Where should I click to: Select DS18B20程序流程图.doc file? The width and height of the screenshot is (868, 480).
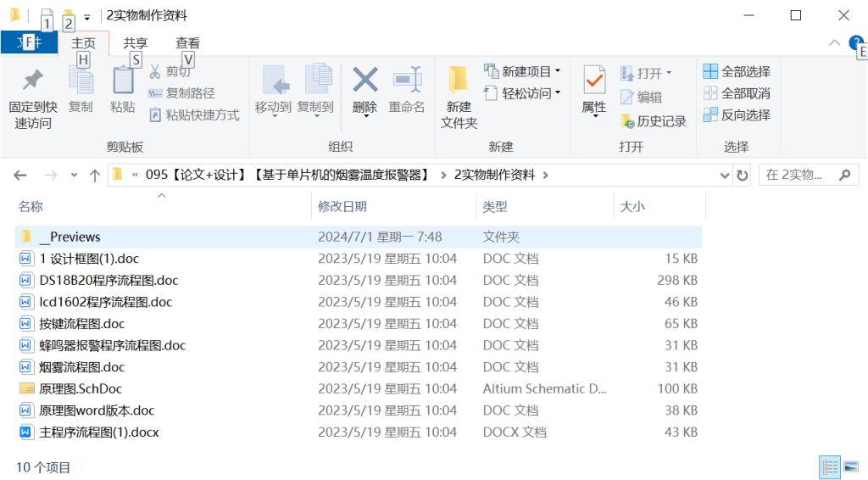(359, 280)
